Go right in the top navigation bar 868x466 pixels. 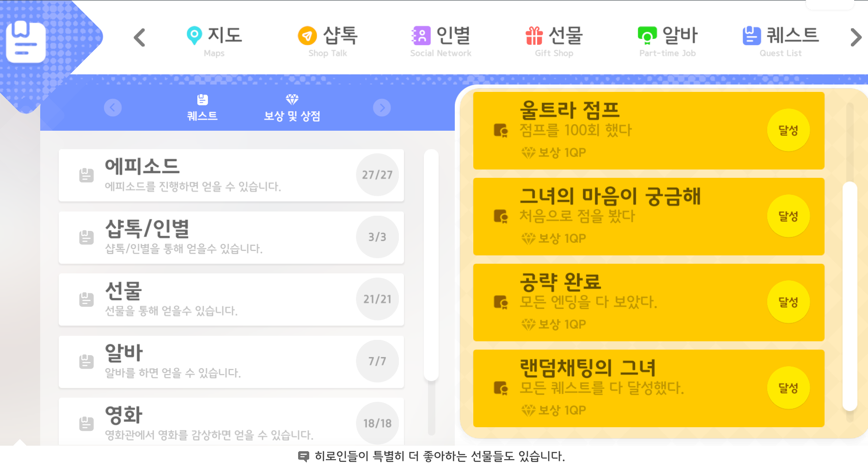point(856,37)
